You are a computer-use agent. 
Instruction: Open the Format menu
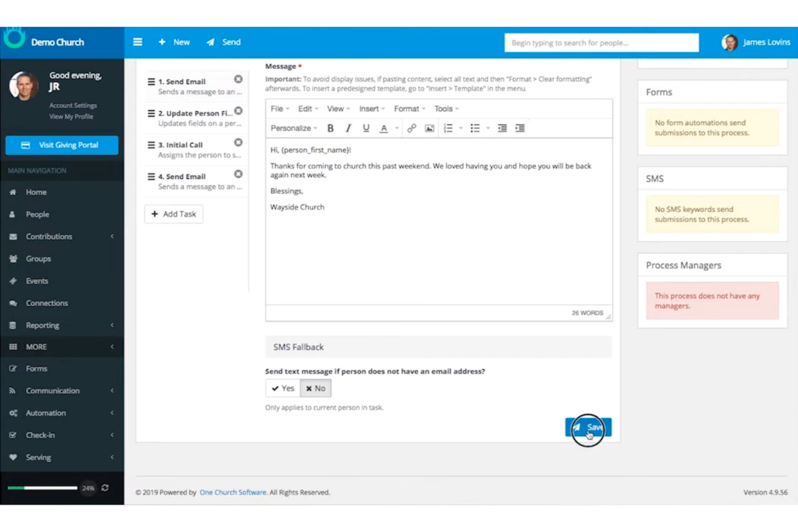pyautogui.click(x=409, y=109)
